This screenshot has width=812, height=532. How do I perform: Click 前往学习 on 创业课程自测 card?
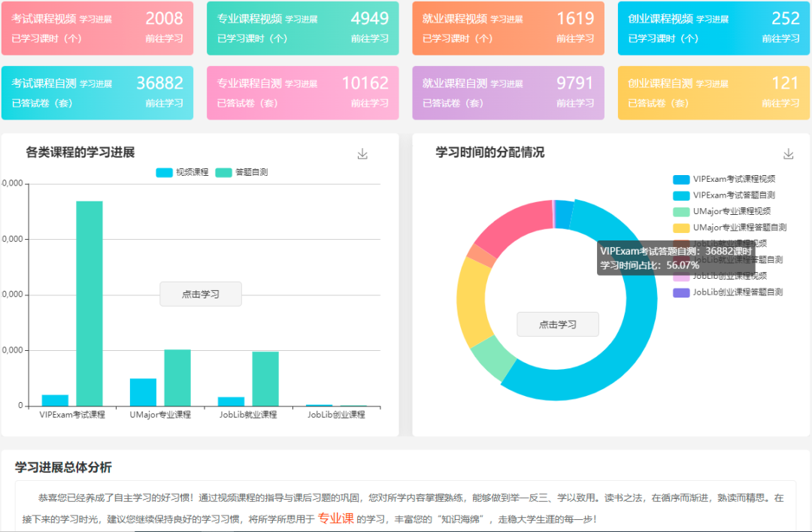point(780,103)
